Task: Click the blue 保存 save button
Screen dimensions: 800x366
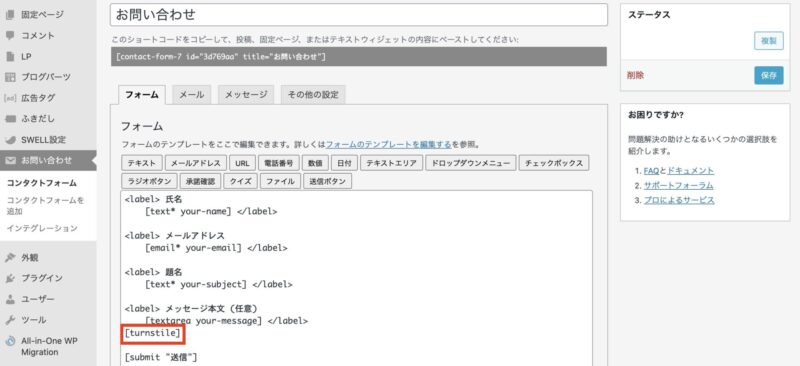Action: 768,76
